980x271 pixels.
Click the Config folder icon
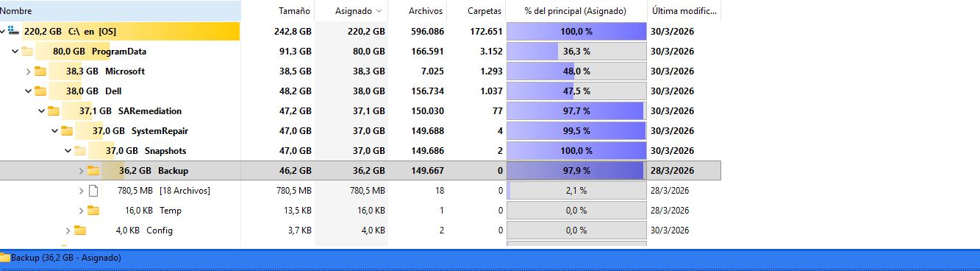(x=80, y=230)
